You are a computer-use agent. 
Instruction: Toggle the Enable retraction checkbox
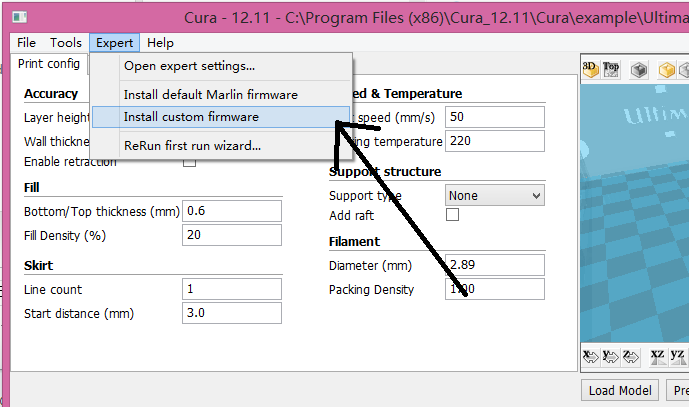189,162
